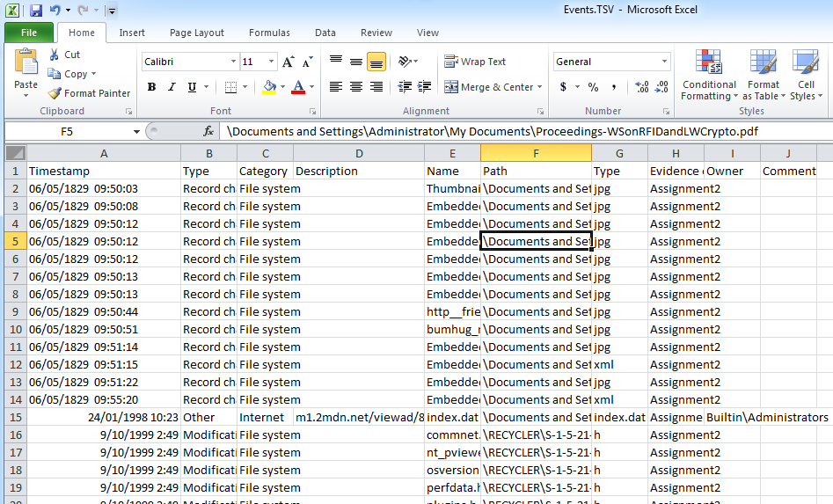Select cell with m1.2mdn.net/viewad text
The width and height of the screenshot is (833, 504).
coord(359,418)
